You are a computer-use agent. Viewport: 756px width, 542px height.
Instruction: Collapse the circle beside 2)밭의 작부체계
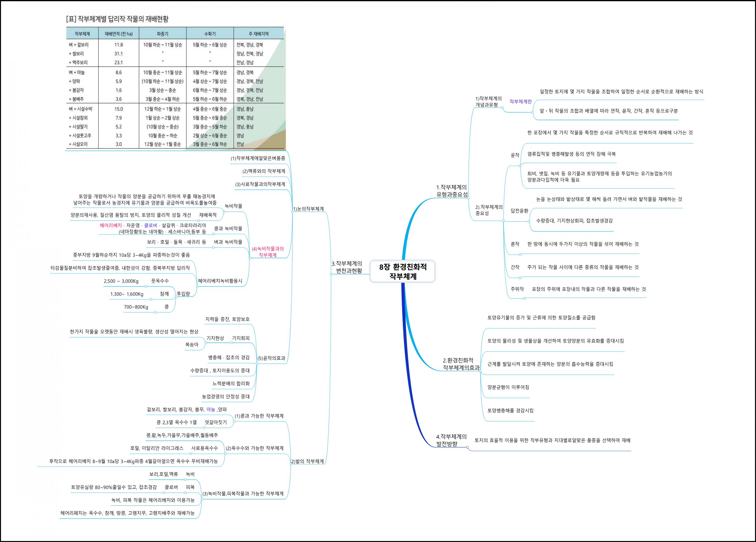coord(291,464)
